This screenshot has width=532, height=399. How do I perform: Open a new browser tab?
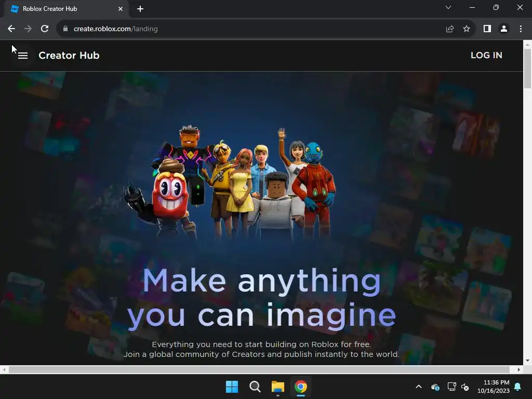(x=140, y=9)
